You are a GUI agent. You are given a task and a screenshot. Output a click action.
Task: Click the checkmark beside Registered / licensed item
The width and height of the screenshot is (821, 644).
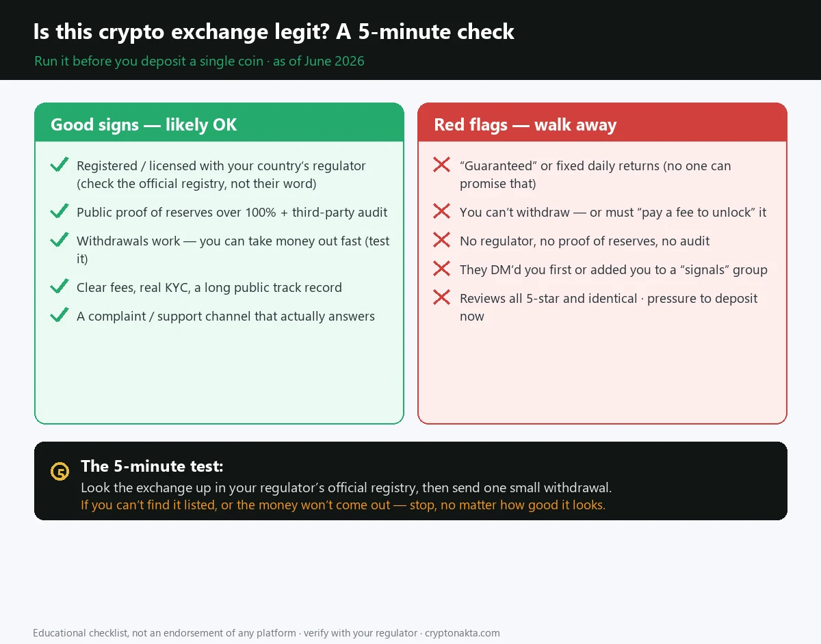coord(60,165)
